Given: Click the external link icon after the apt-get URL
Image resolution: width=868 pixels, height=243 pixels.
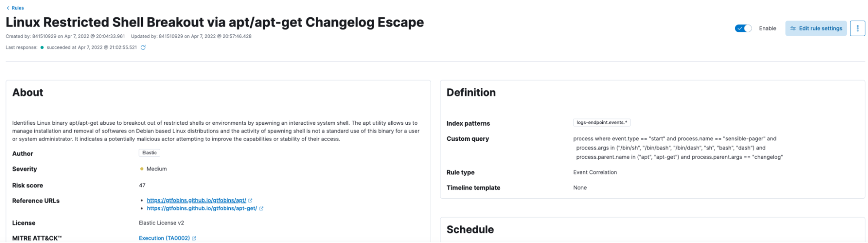Looking at the screenshot, I should point(261,209).
